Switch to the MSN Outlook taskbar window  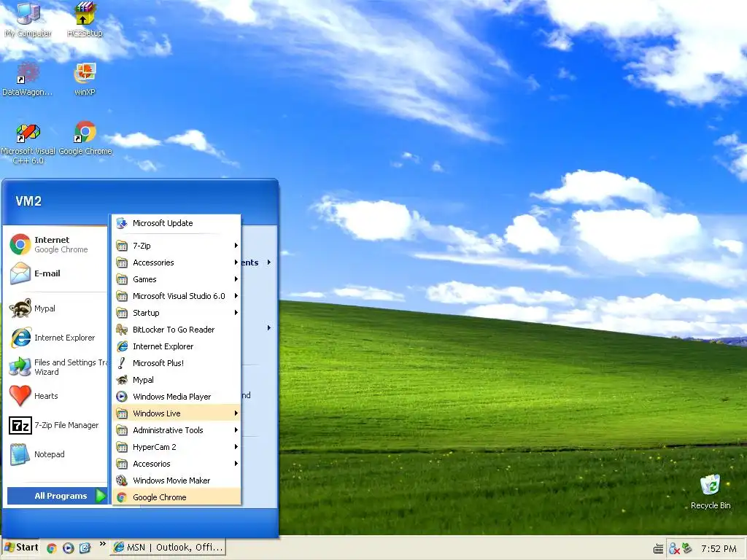(x=168, y=548)
